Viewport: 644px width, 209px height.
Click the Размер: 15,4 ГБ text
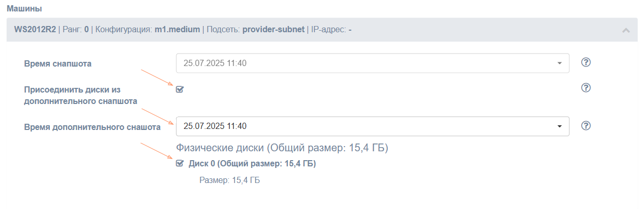pyautogui.click(x=229, y=180)
